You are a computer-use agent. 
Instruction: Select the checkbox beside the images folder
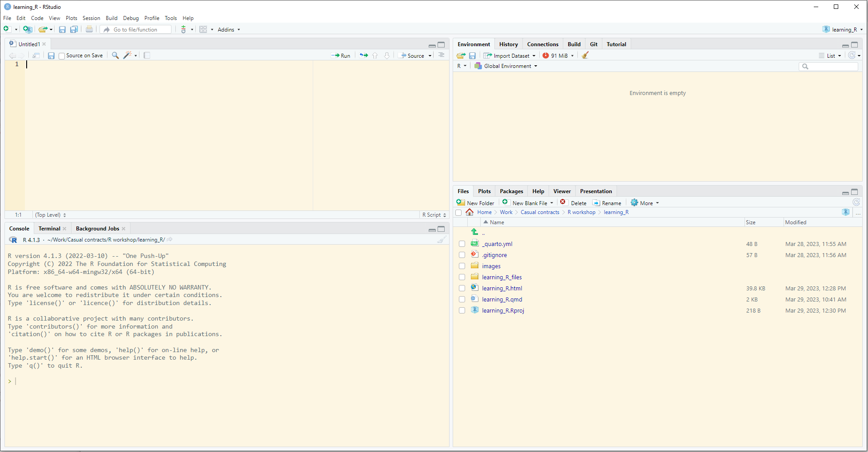462,266
